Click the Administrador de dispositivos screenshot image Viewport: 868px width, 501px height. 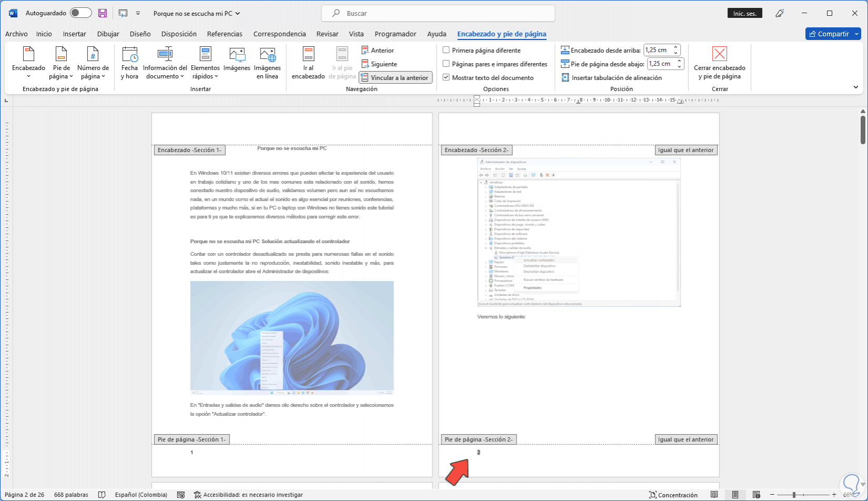579,233
